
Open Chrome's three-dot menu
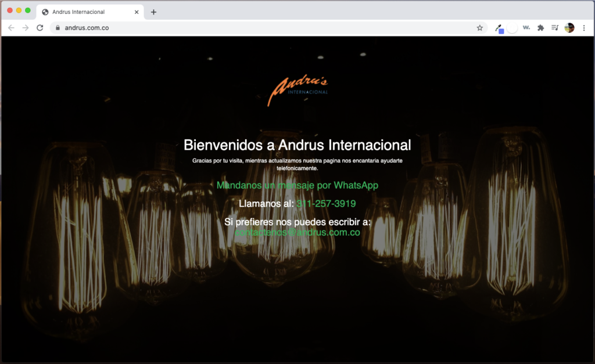[x=584, y=28]
